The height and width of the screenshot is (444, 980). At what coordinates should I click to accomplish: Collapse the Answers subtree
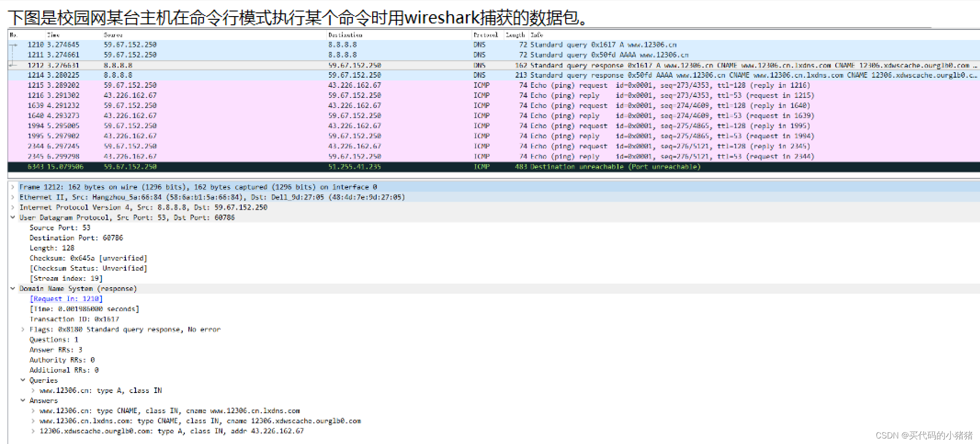point(23,400)
